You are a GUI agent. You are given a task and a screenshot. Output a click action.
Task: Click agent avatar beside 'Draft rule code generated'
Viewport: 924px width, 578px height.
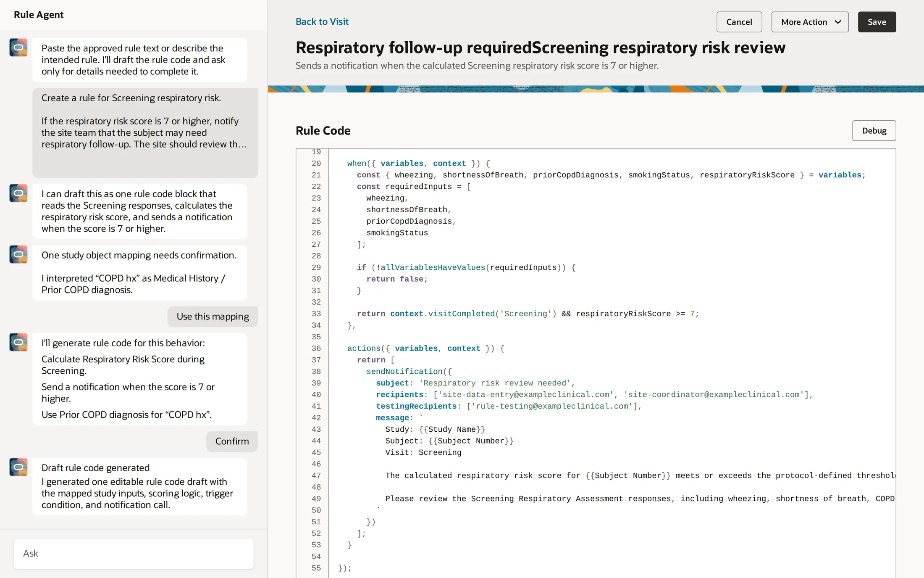coord(18,467)
